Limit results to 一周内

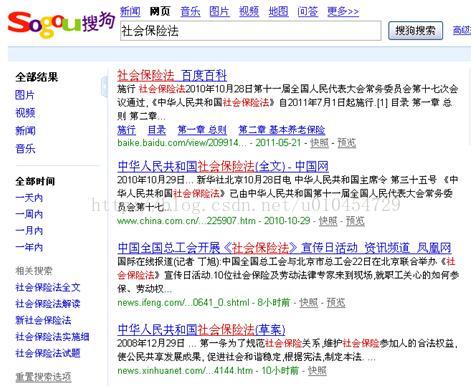click(29, 214)
